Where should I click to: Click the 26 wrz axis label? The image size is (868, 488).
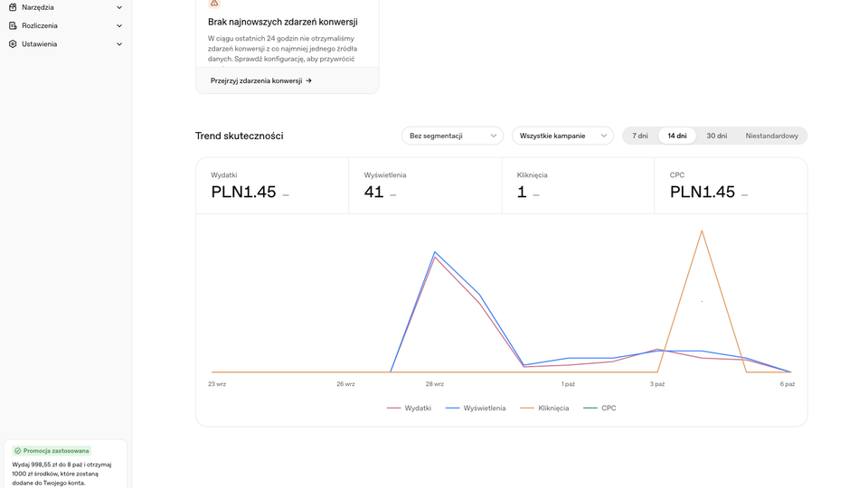click(345, 384)
